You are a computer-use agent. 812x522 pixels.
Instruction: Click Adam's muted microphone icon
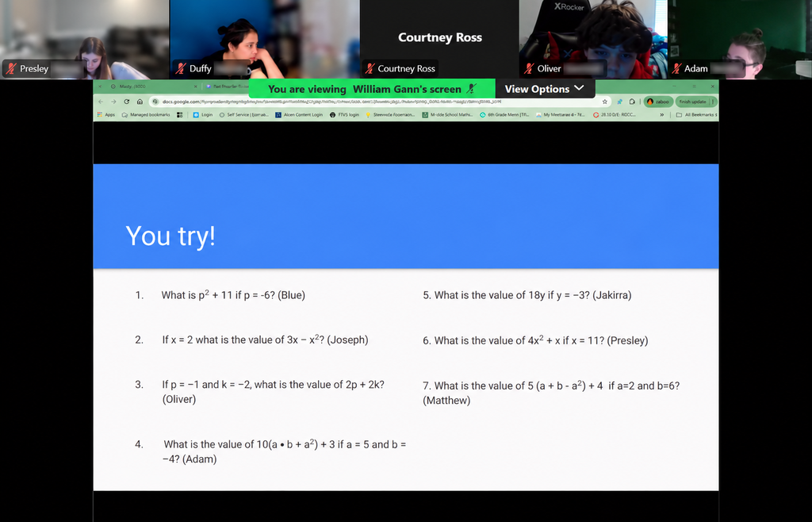click(x=676, y=68)
